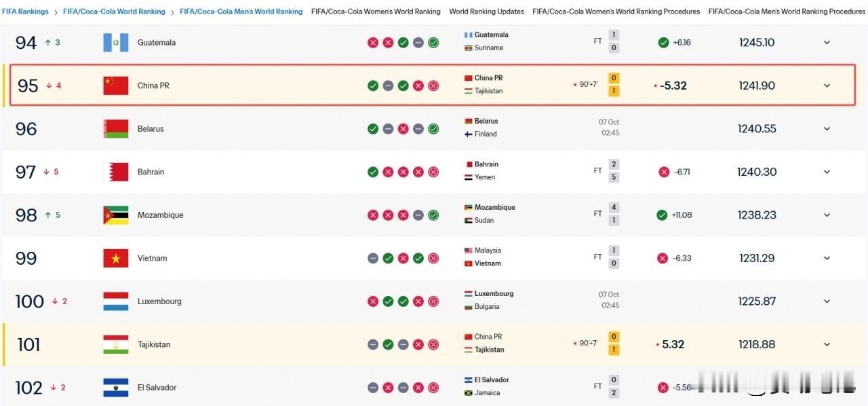Viewport: 868px width, 406px height.
Task: Click the Guatemala flag in the team column
Action: pos(115,43)
